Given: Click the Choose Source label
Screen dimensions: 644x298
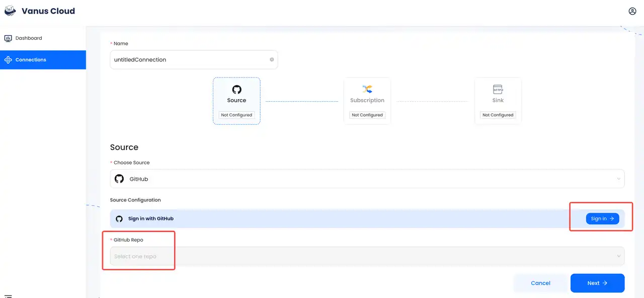Looking at the screenshot, I should (131, 163).
